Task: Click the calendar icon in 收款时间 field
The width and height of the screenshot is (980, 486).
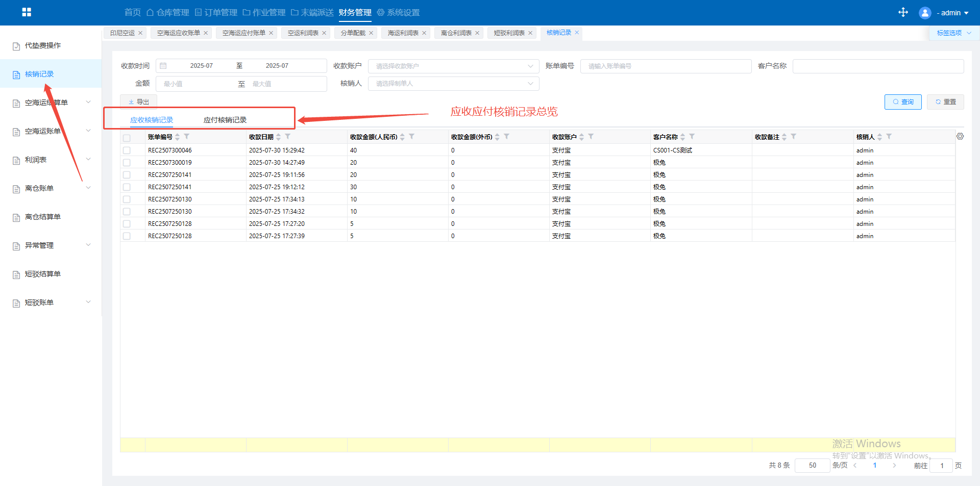Action: [x=163, y=66]
